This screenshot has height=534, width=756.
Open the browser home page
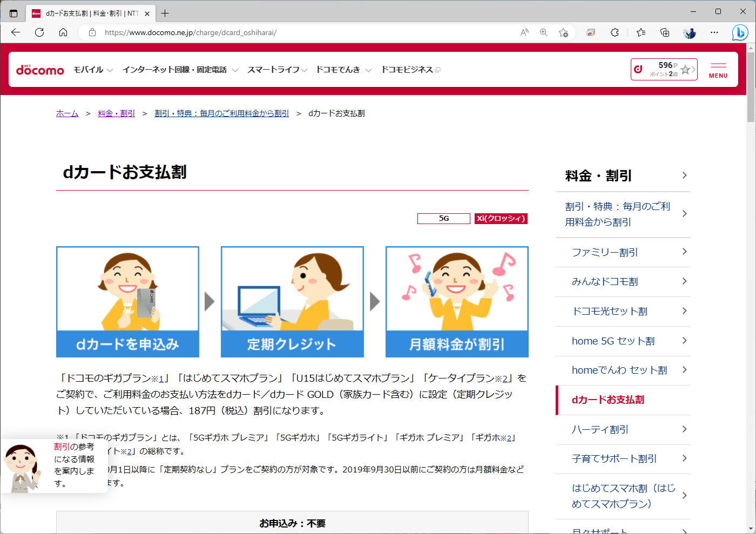pyautogui.click(x=63, y=32)
